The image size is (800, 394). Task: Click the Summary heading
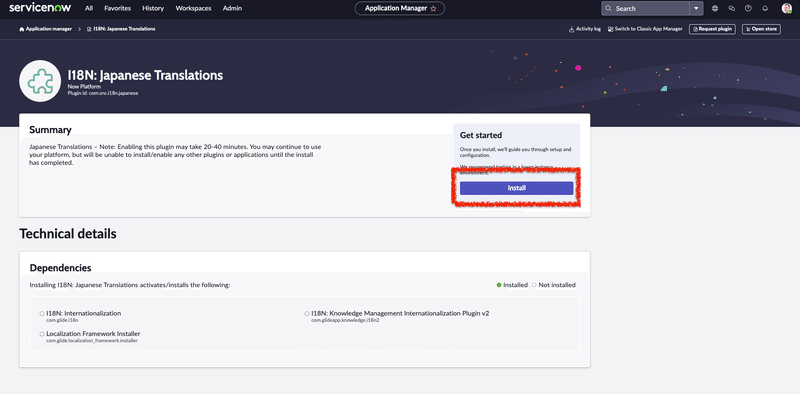pyautogui.click(x=50, y=130)
